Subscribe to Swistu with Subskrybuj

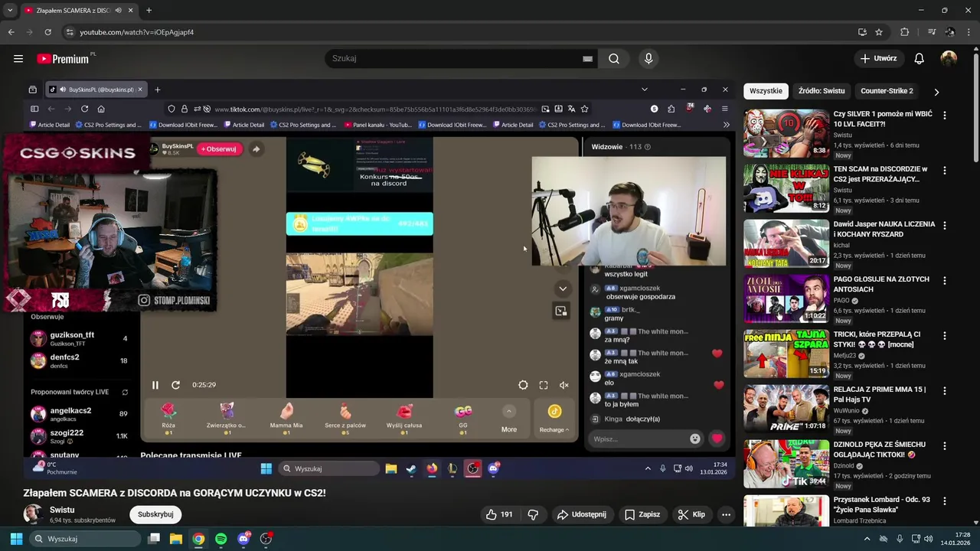155,514
